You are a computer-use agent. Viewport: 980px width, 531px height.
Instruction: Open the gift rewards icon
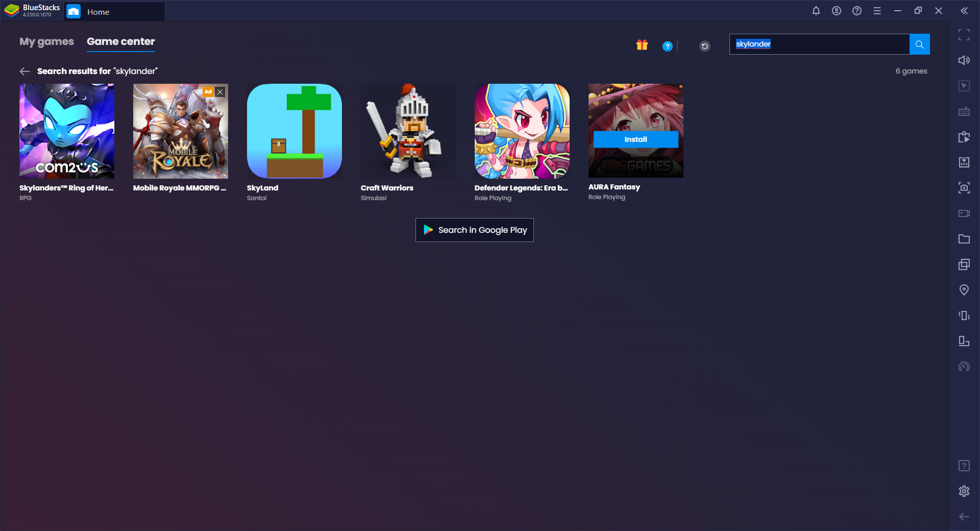(x=642, y=45)
